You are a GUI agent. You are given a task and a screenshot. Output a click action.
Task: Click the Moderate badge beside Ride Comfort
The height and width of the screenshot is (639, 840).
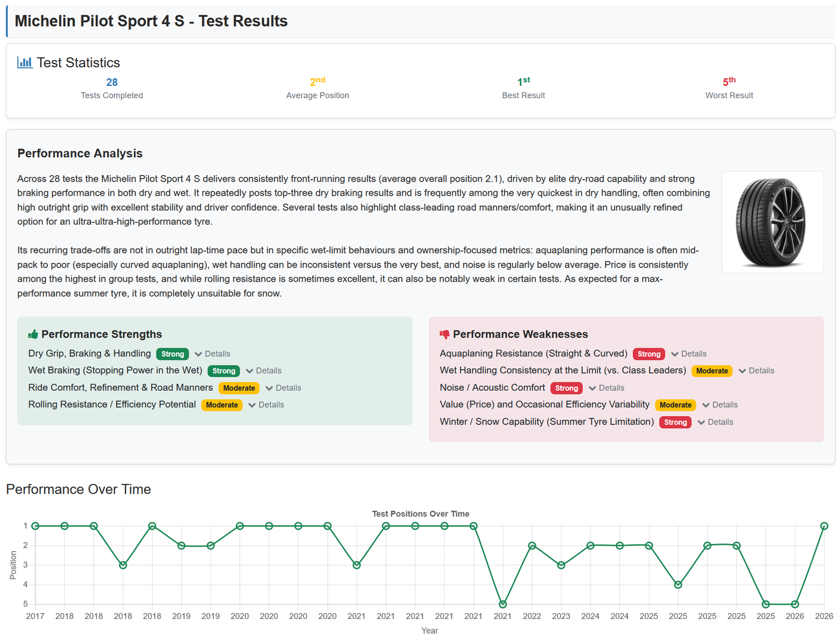click(239, 388)
